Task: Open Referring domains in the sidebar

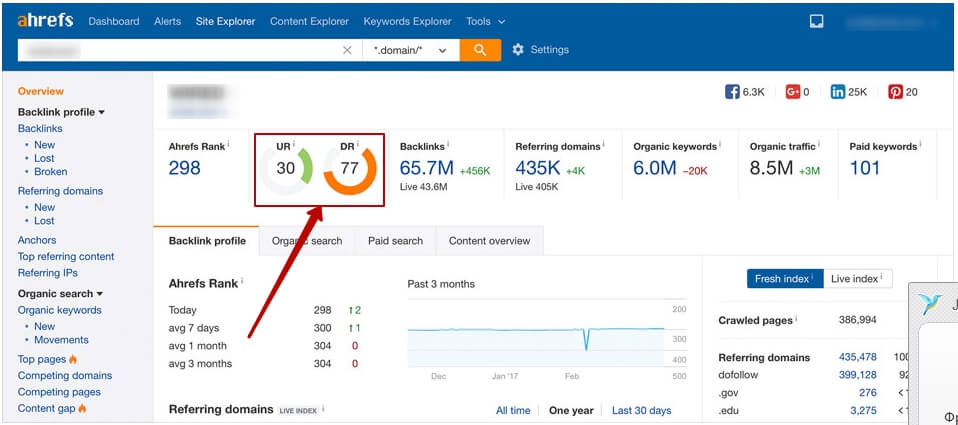Action: [x=60, y=191]
